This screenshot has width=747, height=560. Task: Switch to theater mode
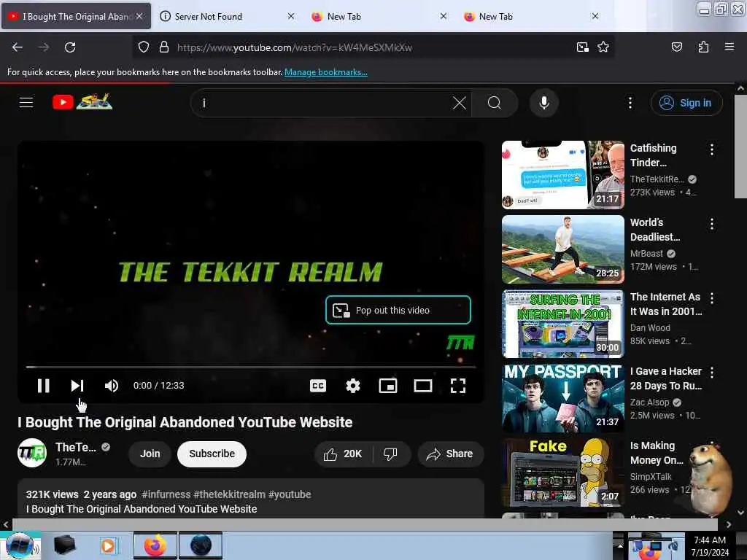pos(423,386)
